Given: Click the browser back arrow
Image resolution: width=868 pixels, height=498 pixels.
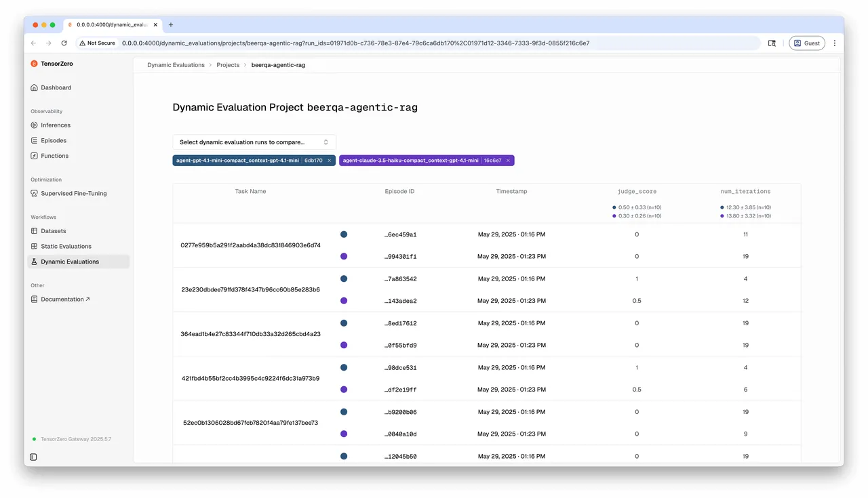Looking at the screenshot, I should [x=34, y=43].
